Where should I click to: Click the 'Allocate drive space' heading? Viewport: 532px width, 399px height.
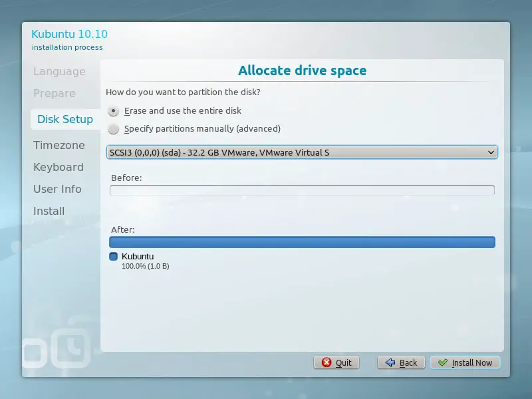303,70
